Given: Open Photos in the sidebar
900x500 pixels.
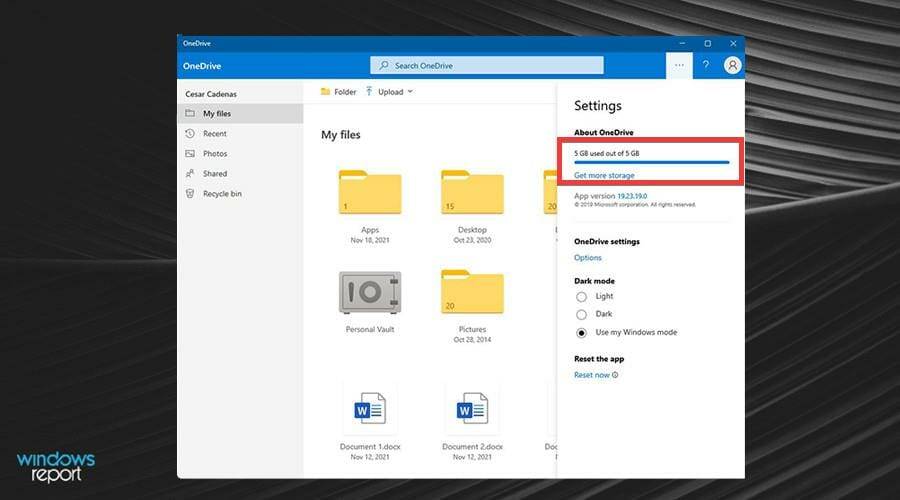Looking at the screenshot, I should pyautogui.click(x=214, y=154).
